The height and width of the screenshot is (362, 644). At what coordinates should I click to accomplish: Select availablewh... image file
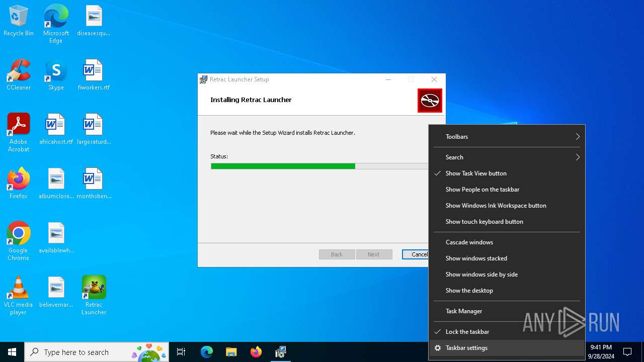56,238
